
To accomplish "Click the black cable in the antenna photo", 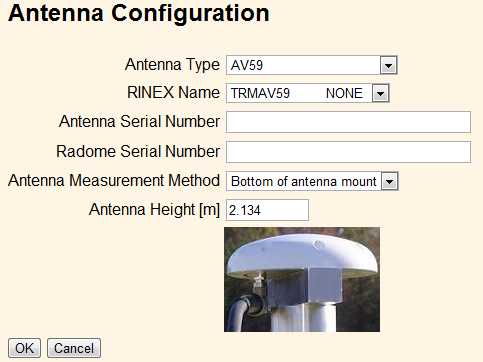I will point(243,311).
